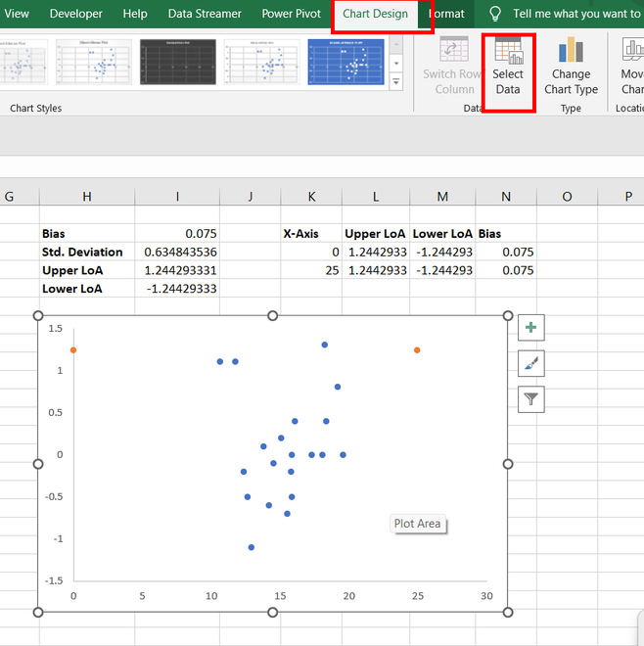
Task: Open the Data Streamer tab
Action: 205,14
